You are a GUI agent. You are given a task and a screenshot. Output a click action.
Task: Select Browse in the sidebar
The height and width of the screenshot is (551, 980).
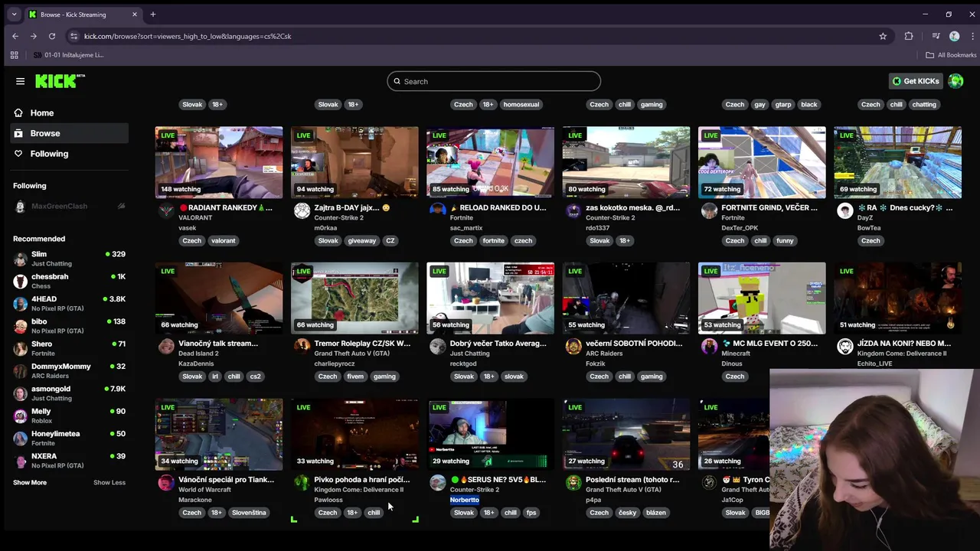[x=70, y=133]
